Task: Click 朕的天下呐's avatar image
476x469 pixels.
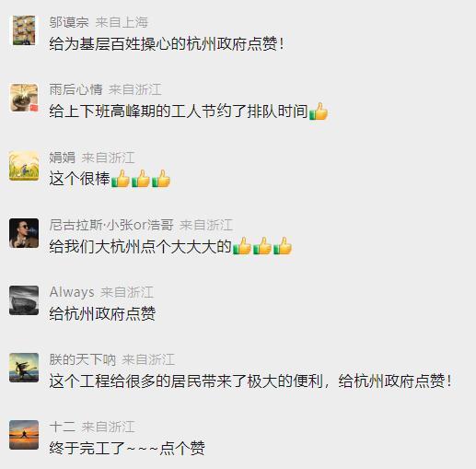Action: click(x=24, y=368)
